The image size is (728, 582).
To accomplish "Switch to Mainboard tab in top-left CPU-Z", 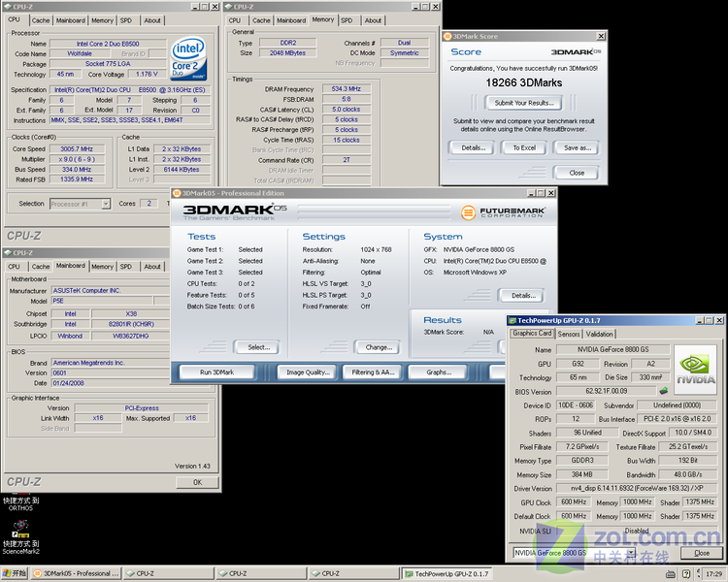I will 71,20.
